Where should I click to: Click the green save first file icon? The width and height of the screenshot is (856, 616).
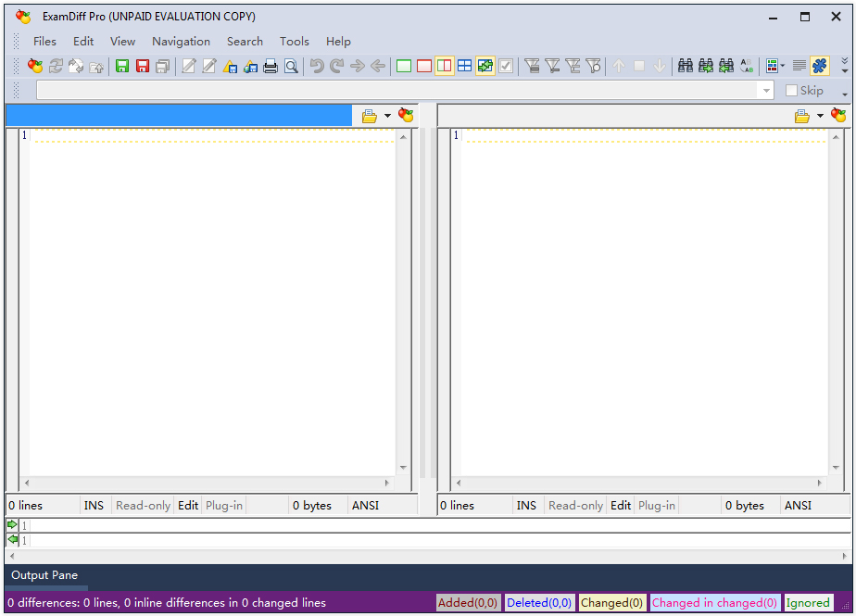coord(122,66)
